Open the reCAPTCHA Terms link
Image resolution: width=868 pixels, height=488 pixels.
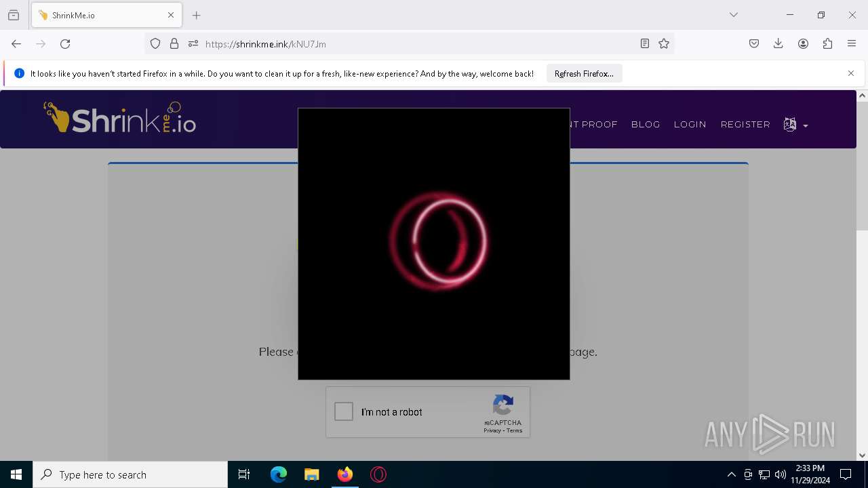(515, 431)
